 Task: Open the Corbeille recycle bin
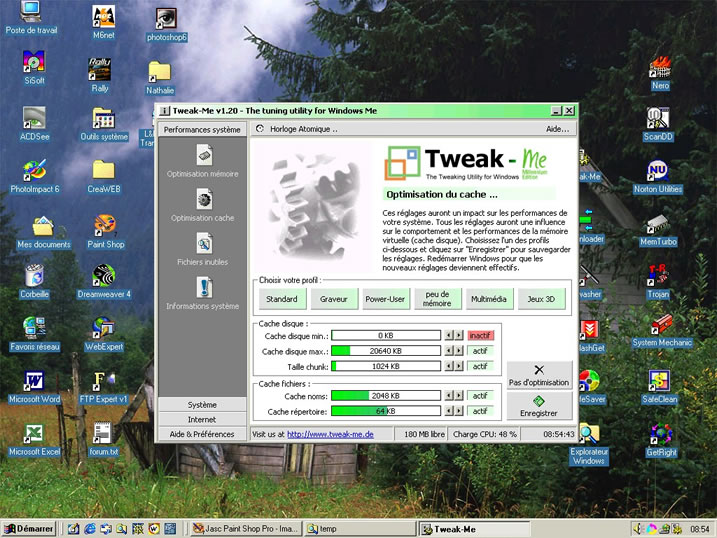point(34,282)
